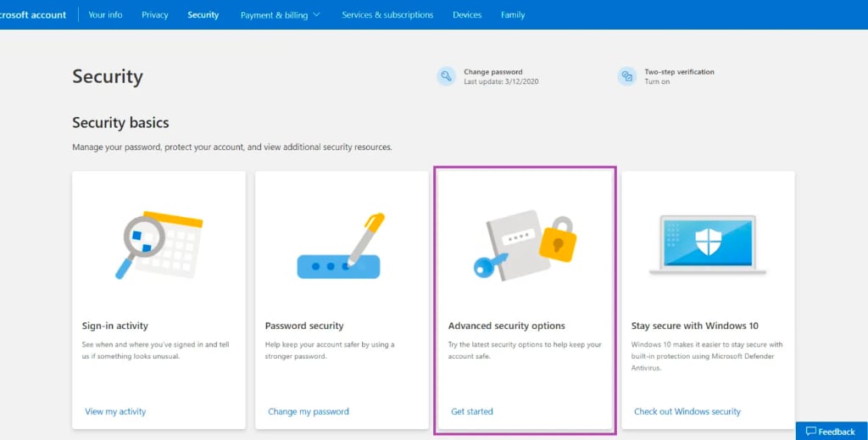The width and height of the screenshot is (868, 440).
Task: Click the Change my password link
Action: (309, 411)
